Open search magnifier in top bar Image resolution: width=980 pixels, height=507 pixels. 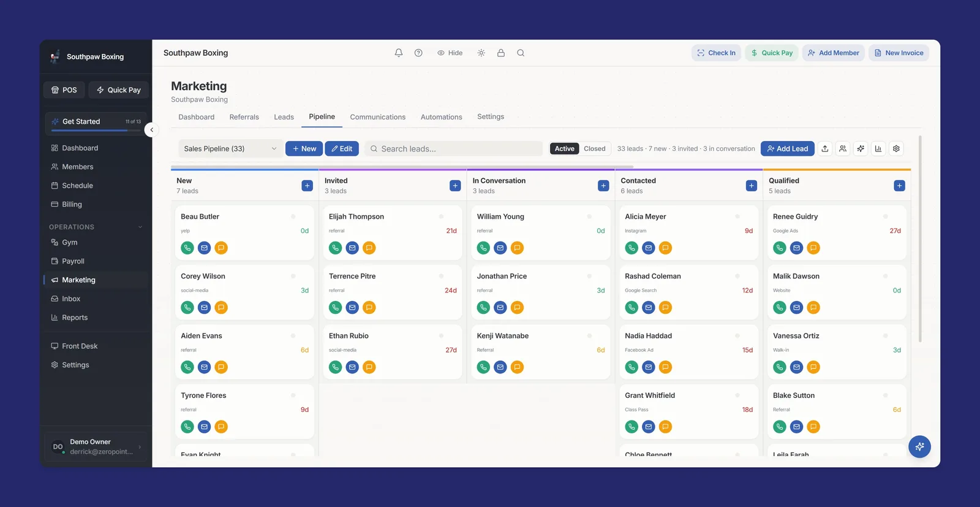[521, 53]
